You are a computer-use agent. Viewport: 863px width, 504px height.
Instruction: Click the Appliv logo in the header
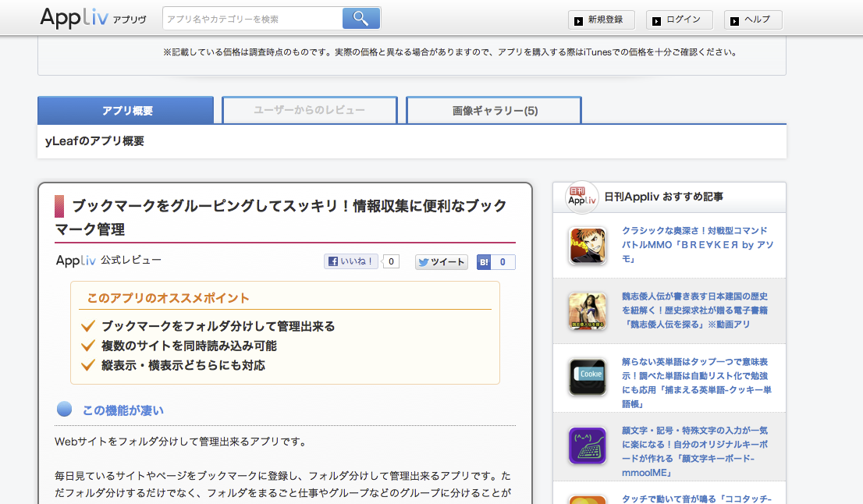93,18
